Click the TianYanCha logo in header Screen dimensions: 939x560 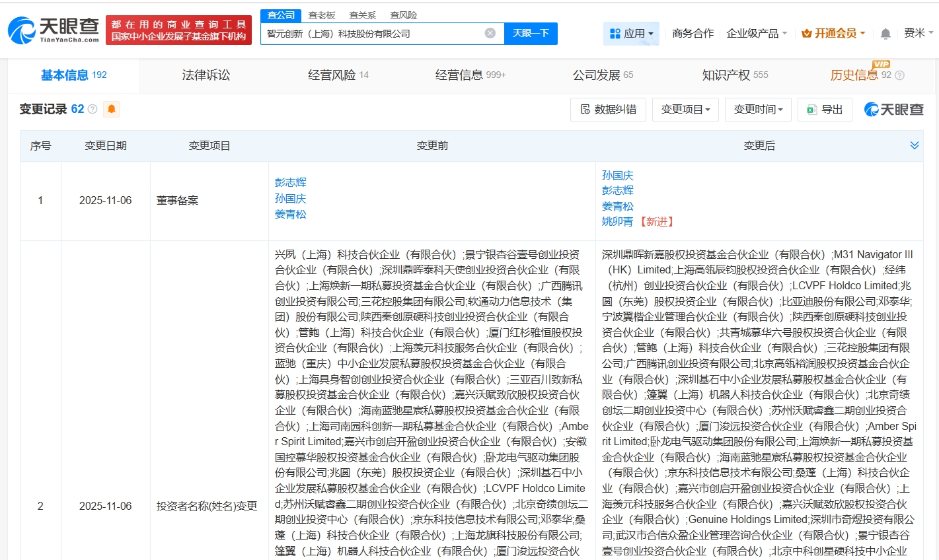pyautogui.click(x=53, y=30)
